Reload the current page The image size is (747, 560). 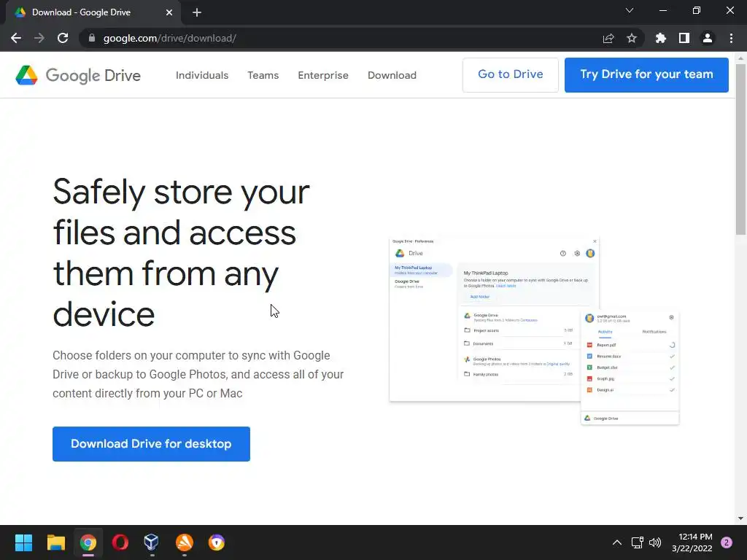63,38
